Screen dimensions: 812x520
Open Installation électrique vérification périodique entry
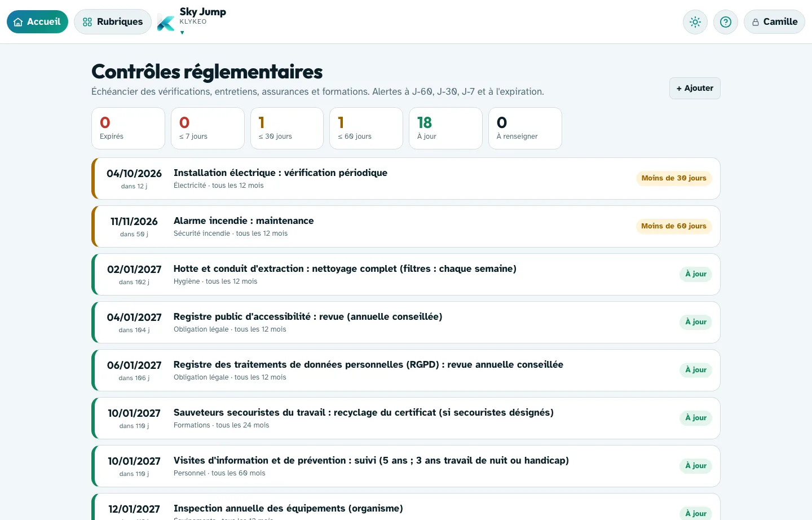tap(406, 178)
